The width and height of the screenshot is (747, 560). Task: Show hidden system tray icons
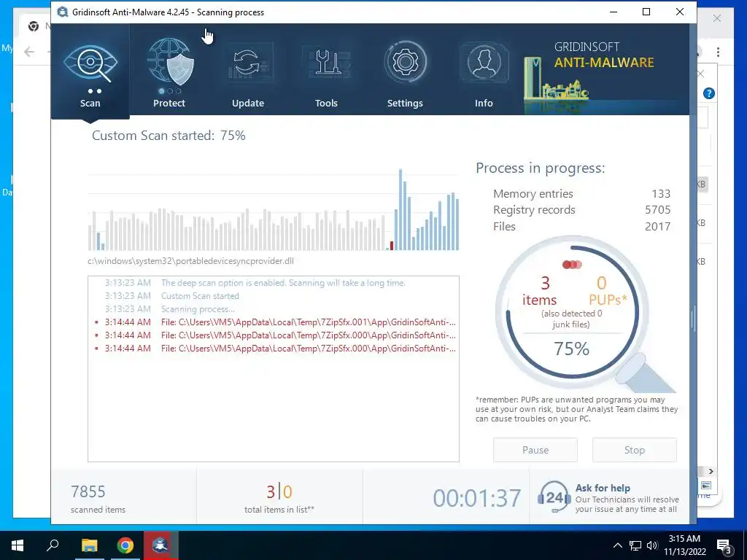click(617, 545)
